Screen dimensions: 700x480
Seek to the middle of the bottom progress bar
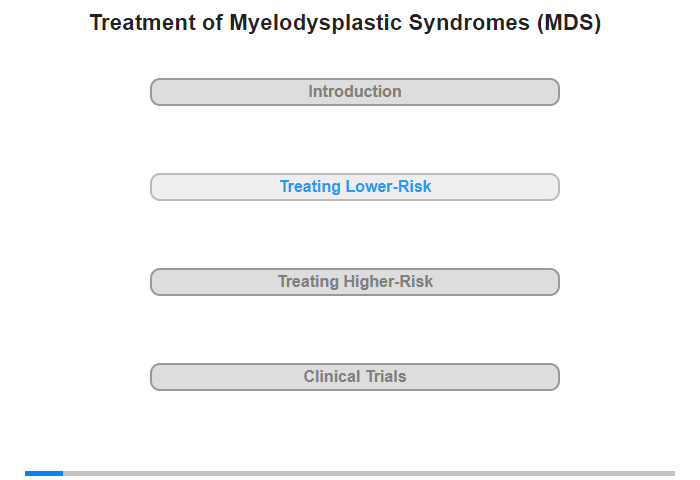click(x=350, y=473)
